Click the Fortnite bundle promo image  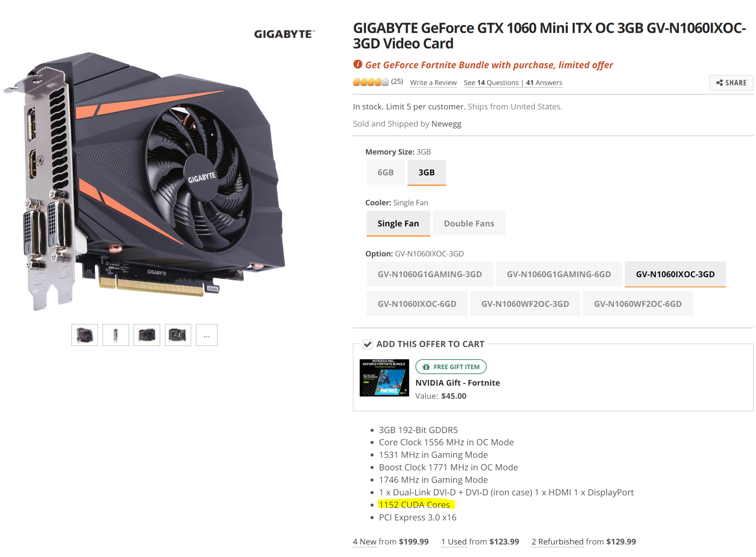384,378
